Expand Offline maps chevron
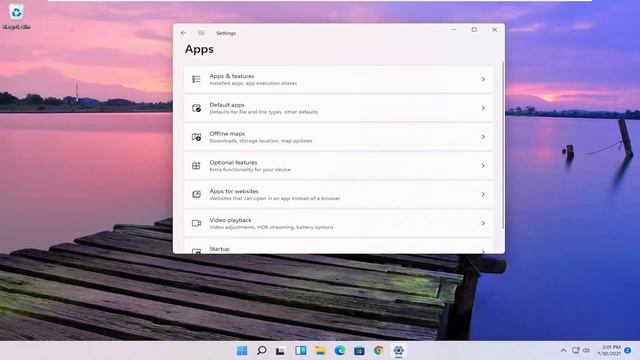 point(483,137)
